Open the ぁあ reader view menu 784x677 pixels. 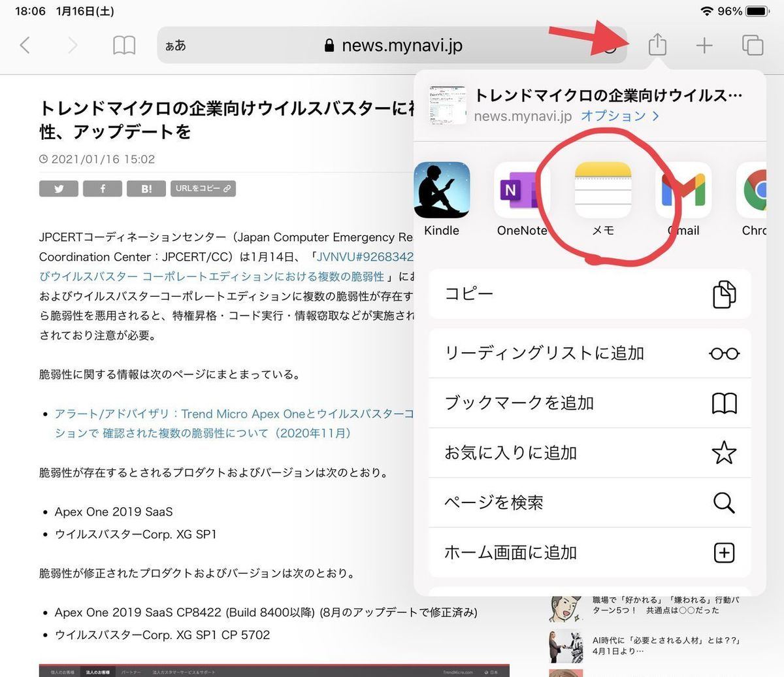[x=176, y=46]
